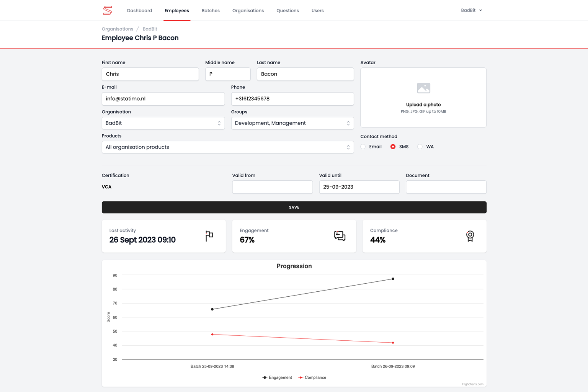Click the flag icon in Last activity card
The width and height of the screenshot is (588, 392).
click(209, 236)
